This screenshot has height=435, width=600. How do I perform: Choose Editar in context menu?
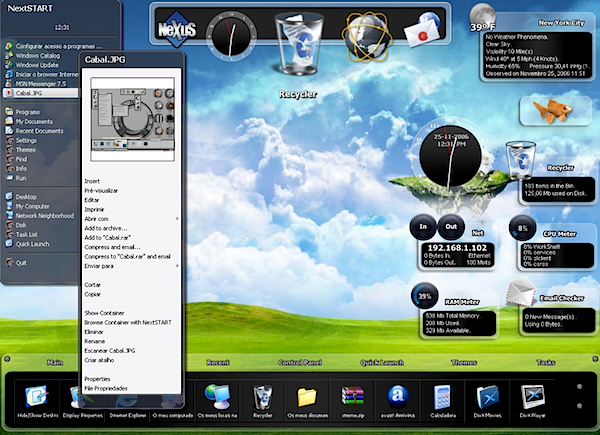click(x=91, y=200)
